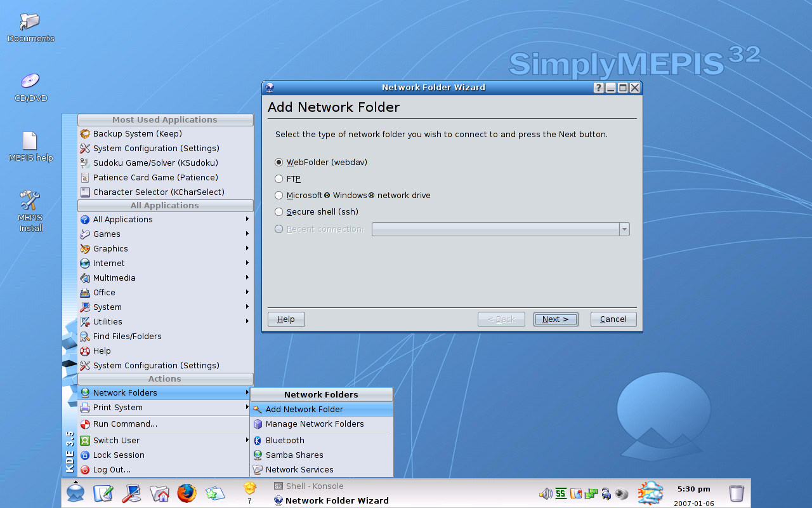The height and width of the screenshot is (508, 812).
Task: Cancel the Network Folder Wizard
Action: pos(613,319)
